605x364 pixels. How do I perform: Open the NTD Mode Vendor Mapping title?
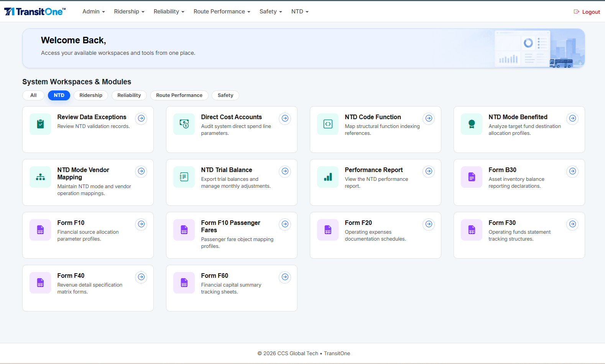83,174
